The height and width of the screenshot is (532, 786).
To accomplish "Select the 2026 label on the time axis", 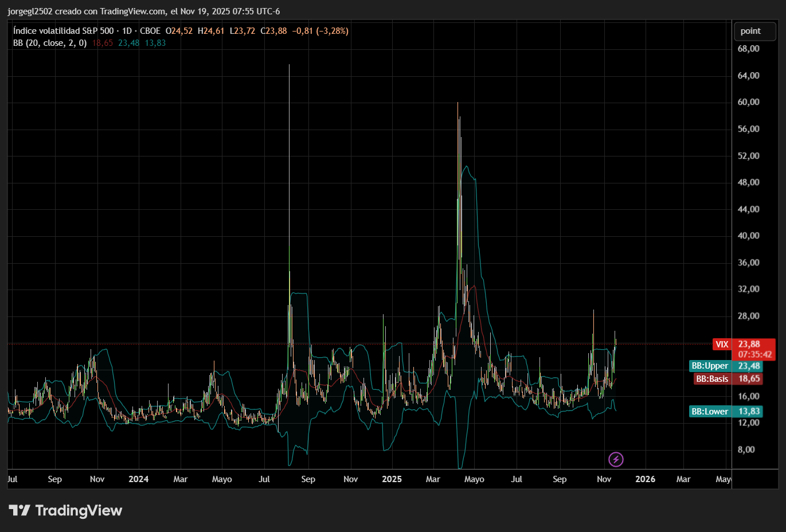I will [x=645, y=479].
